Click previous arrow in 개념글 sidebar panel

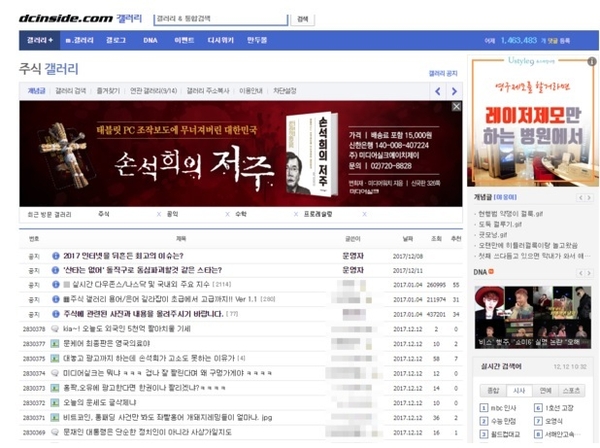click(x=581, y=197)
